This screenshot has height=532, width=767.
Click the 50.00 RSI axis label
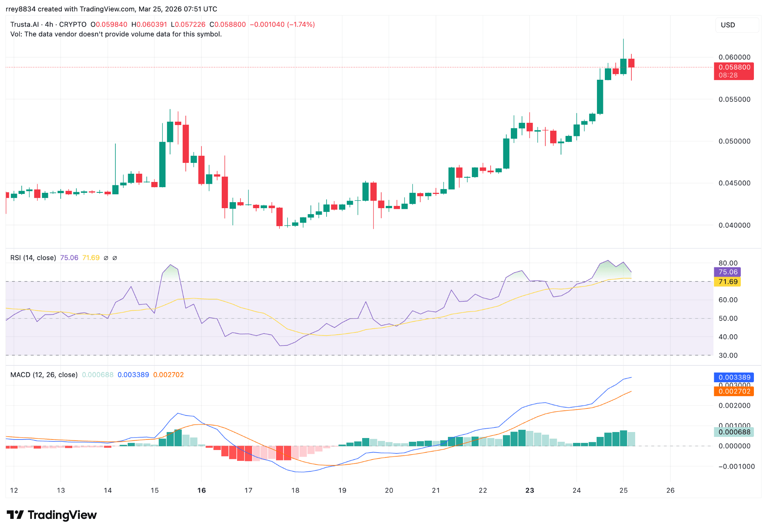click(x=728, y=318)
